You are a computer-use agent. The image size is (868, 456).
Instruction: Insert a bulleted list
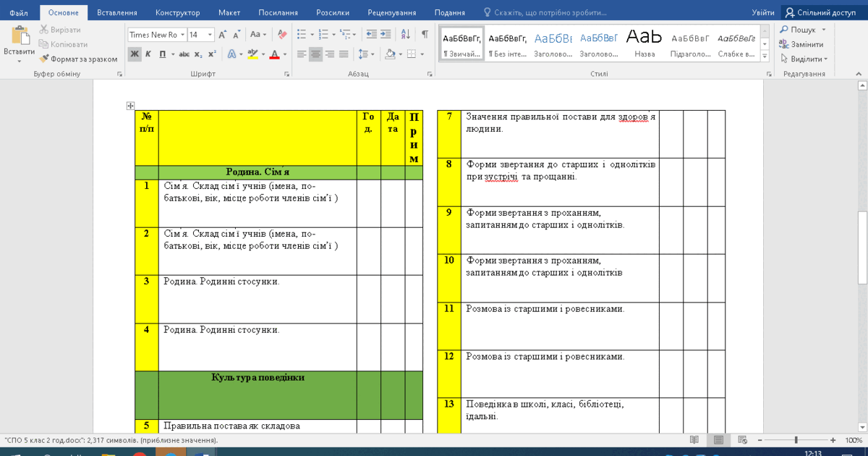[302, 35]
